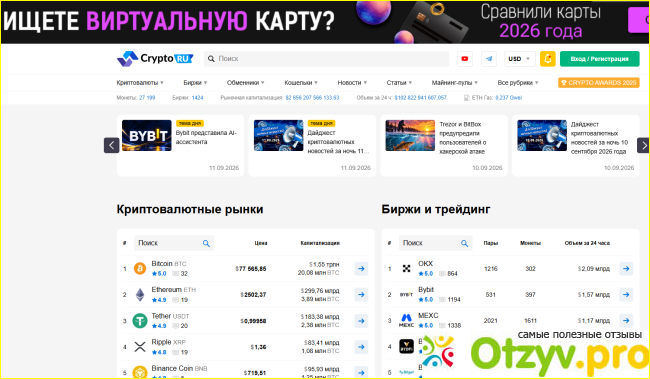Click the Bitcoin coin icon
Screen dimensions: 650x379
click(140, 269)
